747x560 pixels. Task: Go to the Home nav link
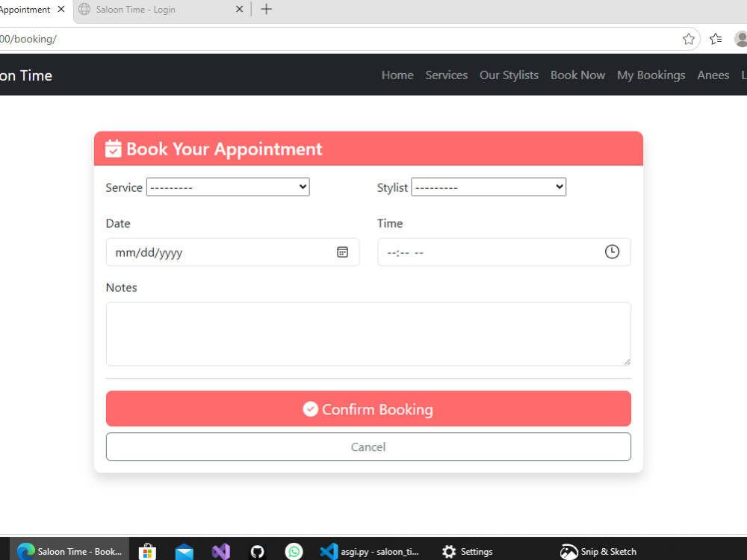[397, 75]
